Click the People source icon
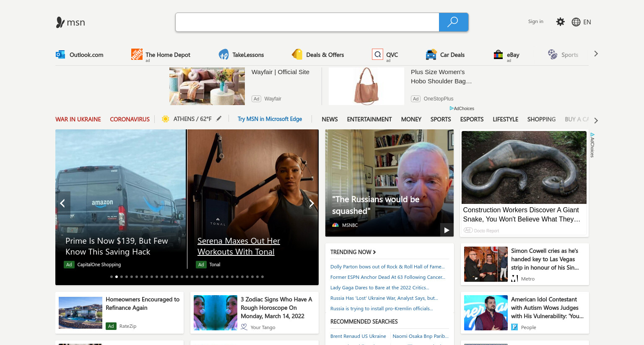The height and width of the screenshot is (345, 644). pos(514,327)
